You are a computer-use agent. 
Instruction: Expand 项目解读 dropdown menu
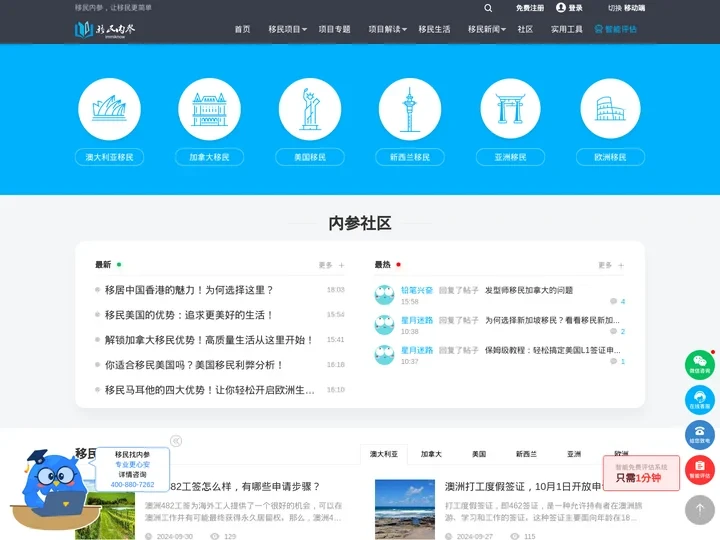point(388,29)
